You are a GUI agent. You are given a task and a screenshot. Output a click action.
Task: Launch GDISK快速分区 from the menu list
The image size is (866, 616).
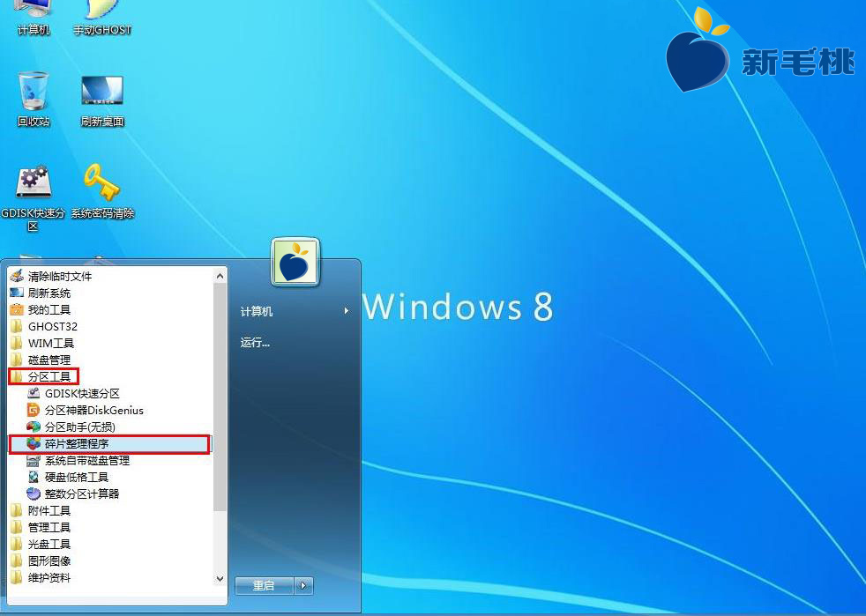click(110, 393)
